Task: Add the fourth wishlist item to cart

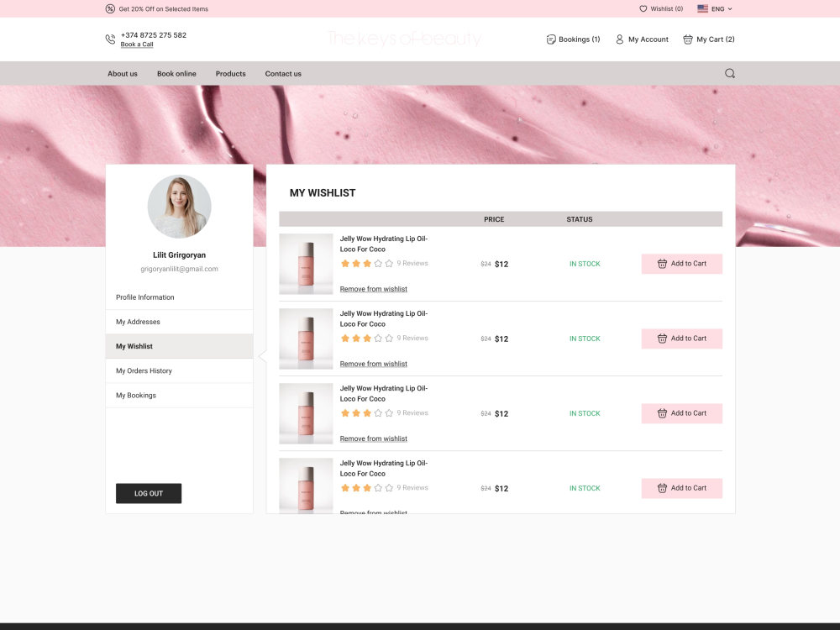Action: pyautogui.click(x=681, y=488)
